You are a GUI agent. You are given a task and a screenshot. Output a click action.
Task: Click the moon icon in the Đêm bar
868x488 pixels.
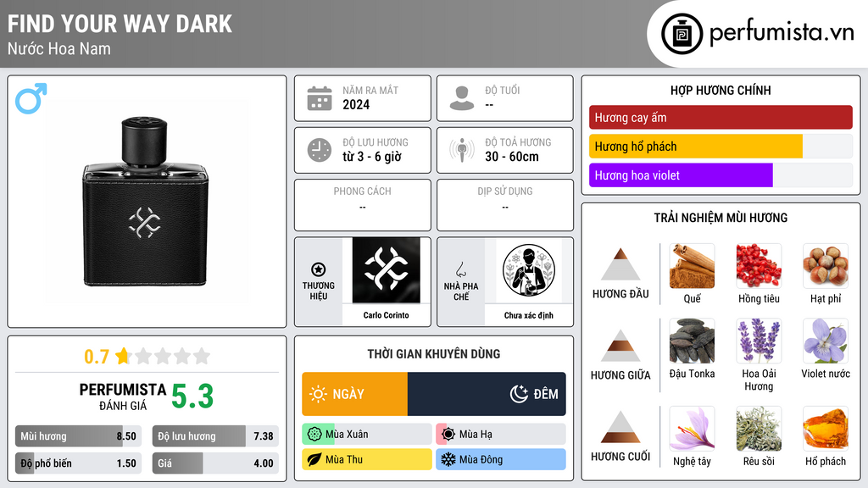pos(519,394)
